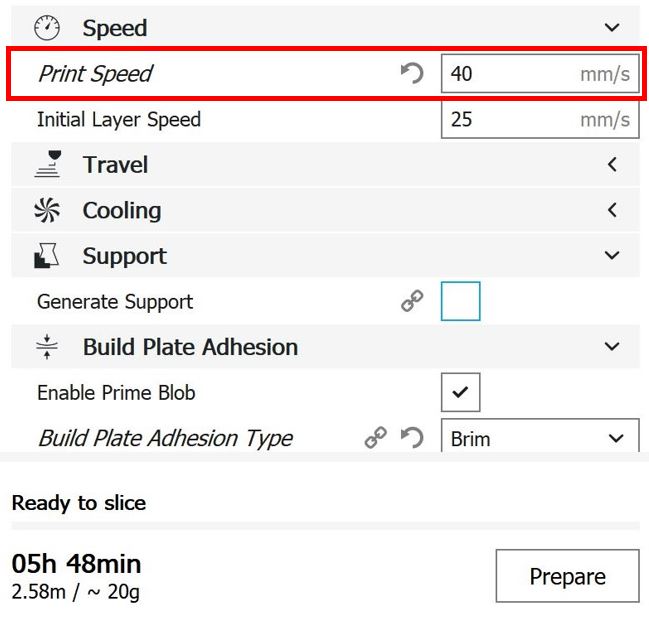Enable the Generate Support checkbox
Viewport: 649px width, 622px height.
pos(460,302)
